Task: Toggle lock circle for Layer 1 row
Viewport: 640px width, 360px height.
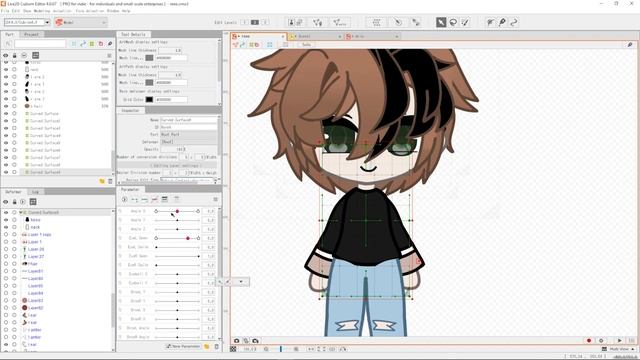Action: point(14,242)
